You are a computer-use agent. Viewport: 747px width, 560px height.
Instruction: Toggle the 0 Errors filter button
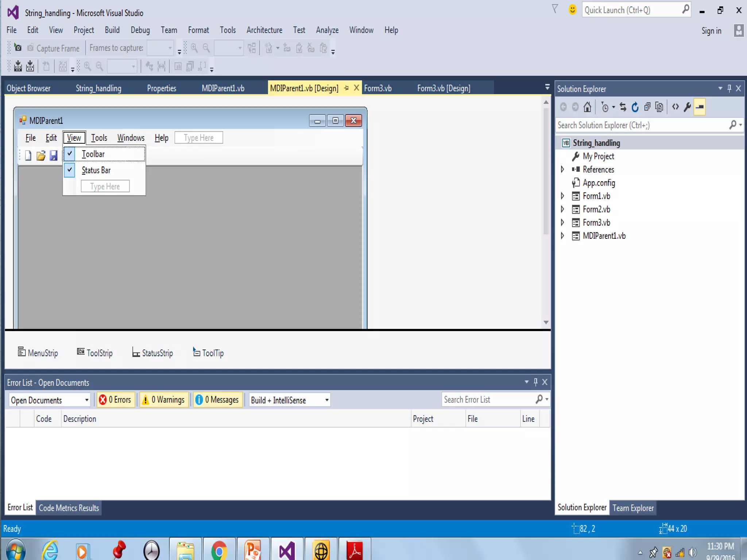(x=115, y=400)
